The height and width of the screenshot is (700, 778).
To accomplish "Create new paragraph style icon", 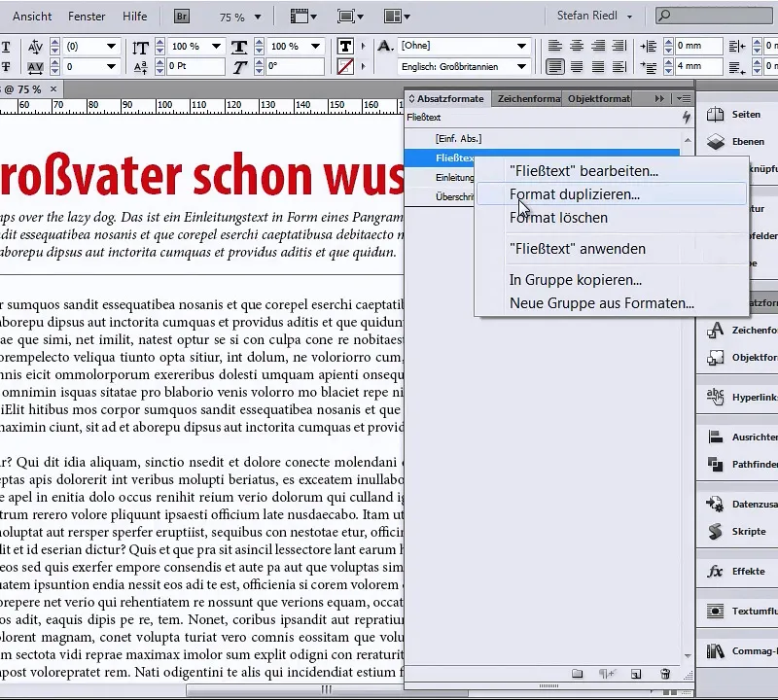I will click(636, 673).
